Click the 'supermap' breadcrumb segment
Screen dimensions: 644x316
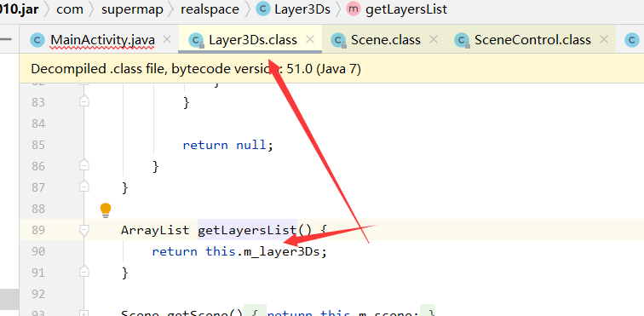click(132, 9)
